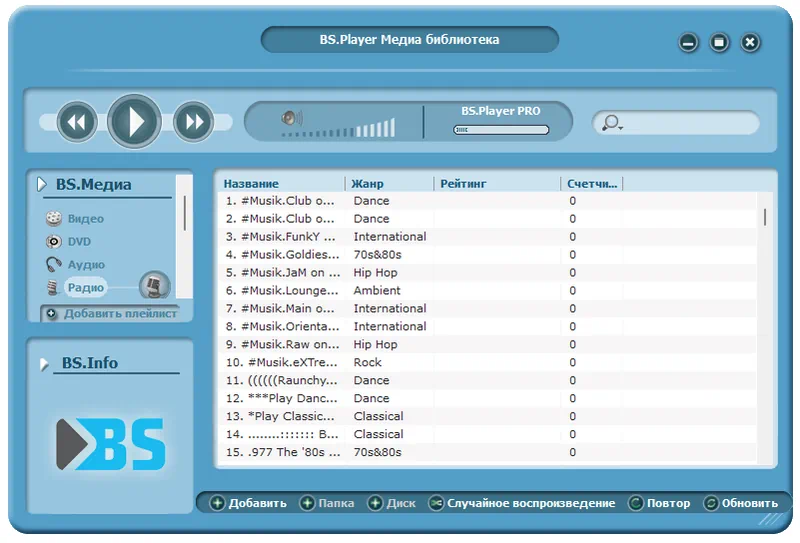Select row '12. ***Play Danc...'
The width and height of the screenshot is (800, 543).
487,398
